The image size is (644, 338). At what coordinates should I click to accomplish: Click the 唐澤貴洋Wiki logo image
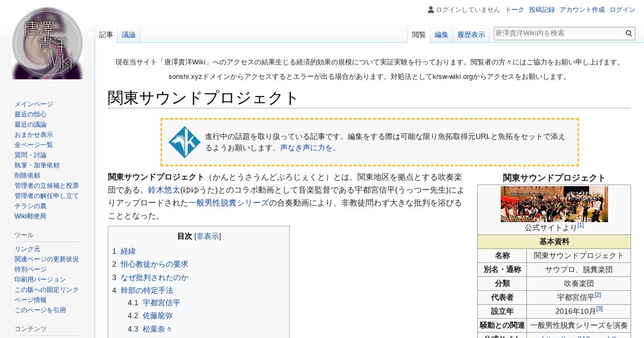(47, 43)
